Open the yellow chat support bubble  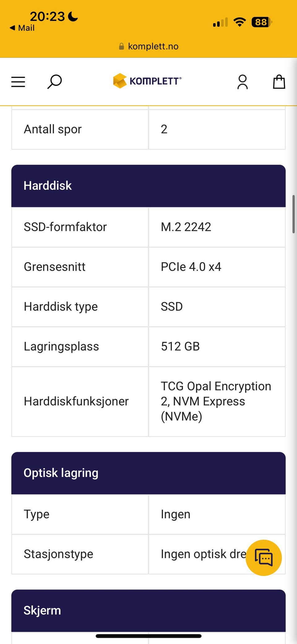click(264, 558)
